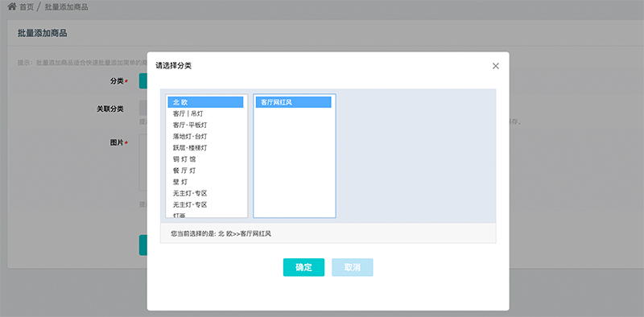Click the 您当前选择的是 selection status text
This screenshot has height=317, width=644.
221,233
